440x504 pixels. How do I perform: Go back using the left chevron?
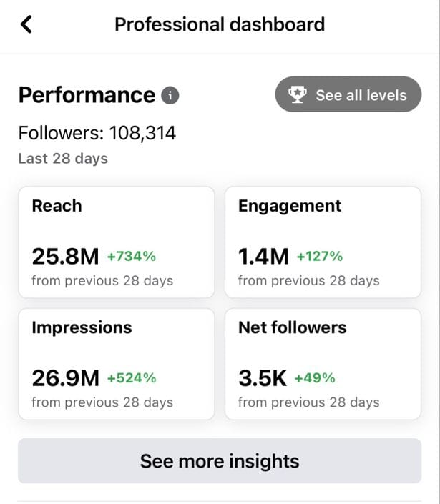pos(26,24)
